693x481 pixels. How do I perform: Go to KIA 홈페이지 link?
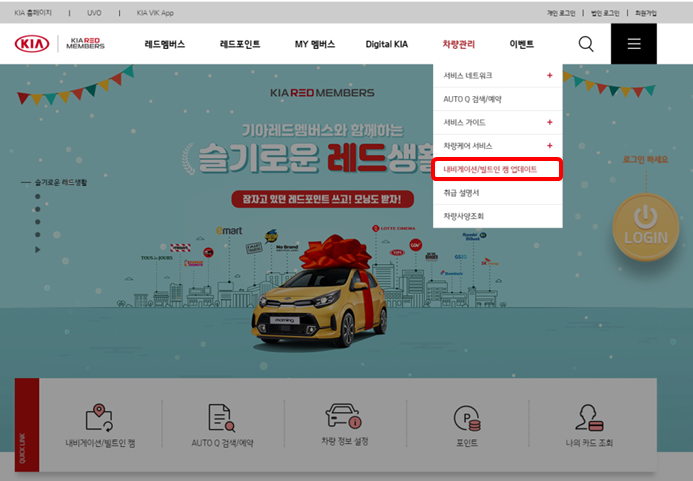click(33, 13)
